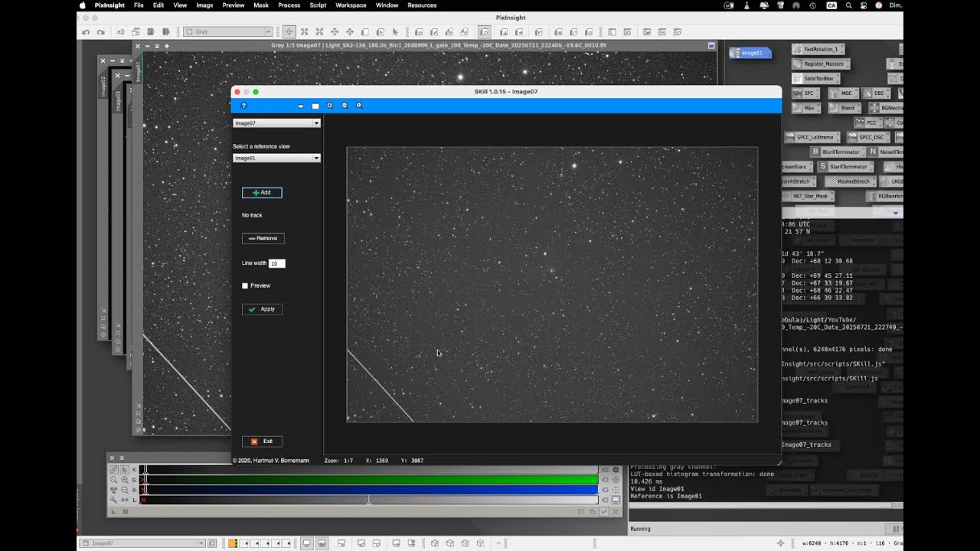Click the STF panel wrench settings icon
This screenshot has width=980, height=551.
click(113, 500)
